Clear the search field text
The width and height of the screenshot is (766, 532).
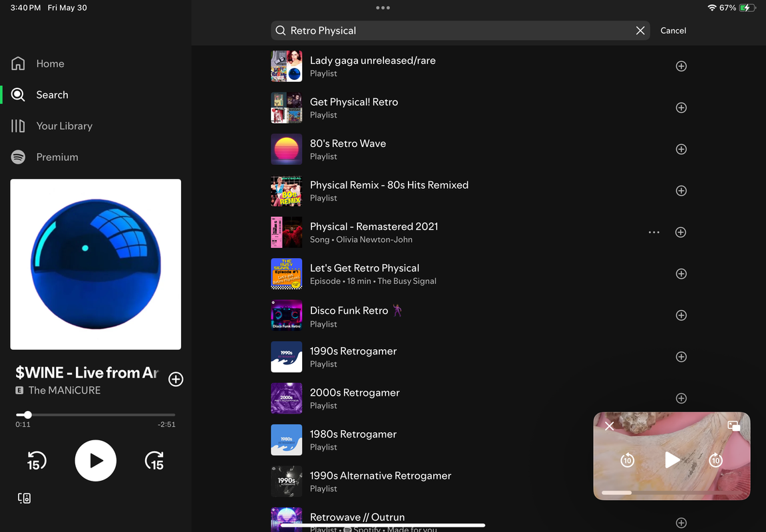pos(640,31)
